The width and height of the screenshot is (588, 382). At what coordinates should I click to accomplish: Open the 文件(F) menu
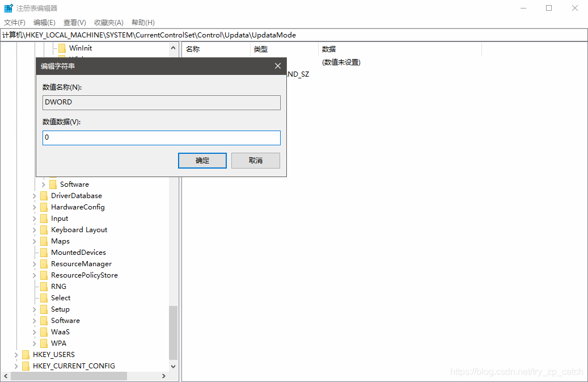(x=15, y=23)
